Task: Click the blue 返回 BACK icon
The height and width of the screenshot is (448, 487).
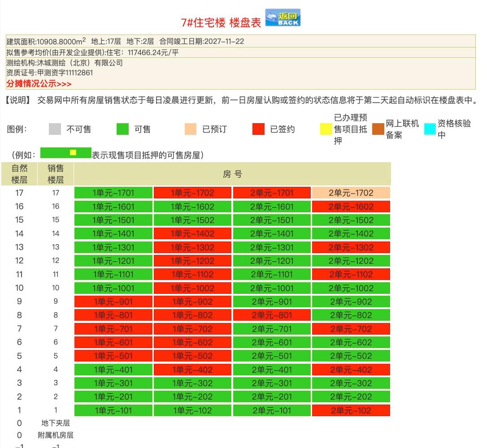Action: (283, 18)
